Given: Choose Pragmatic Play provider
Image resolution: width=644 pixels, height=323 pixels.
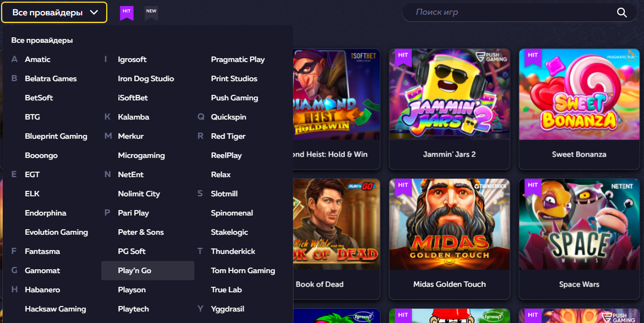Looking at the screenshot, I should click(238, 59).
